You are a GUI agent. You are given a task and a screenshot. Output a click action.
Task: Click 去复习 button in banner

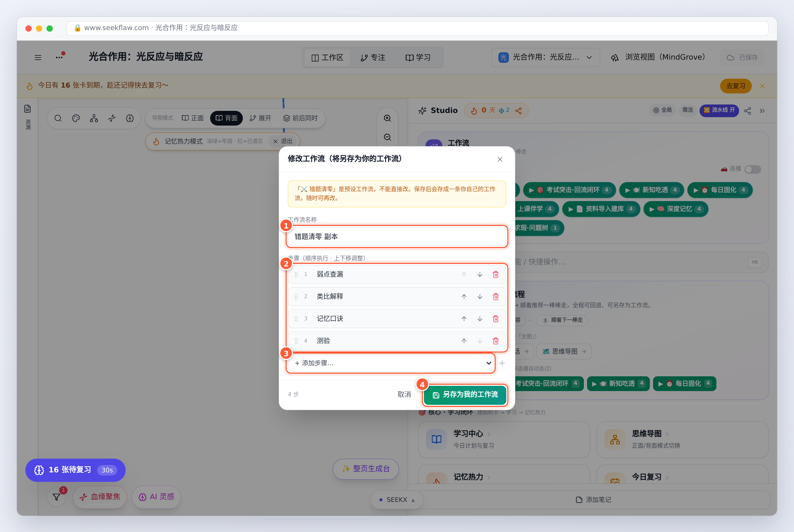pyautogui.click(x=736, y=86)
